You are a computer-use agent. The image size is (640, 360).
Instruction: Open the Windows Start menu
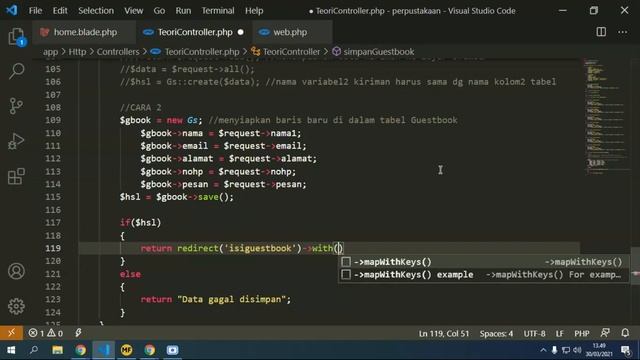pyautogui.click(x=11, y=350)
